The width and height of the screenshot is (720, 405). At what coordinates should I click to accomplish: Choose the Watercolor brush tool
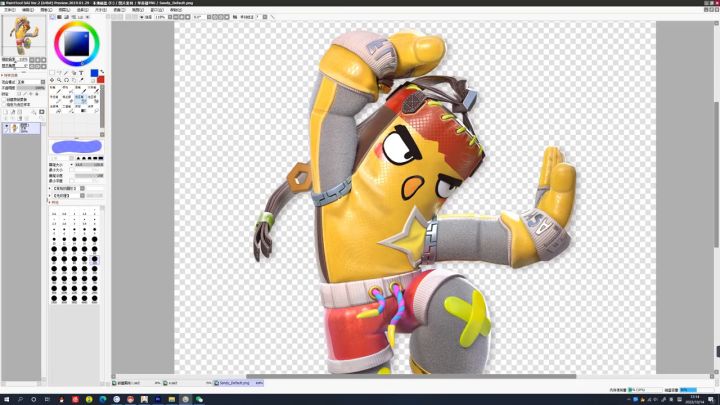tap(93, 90)
